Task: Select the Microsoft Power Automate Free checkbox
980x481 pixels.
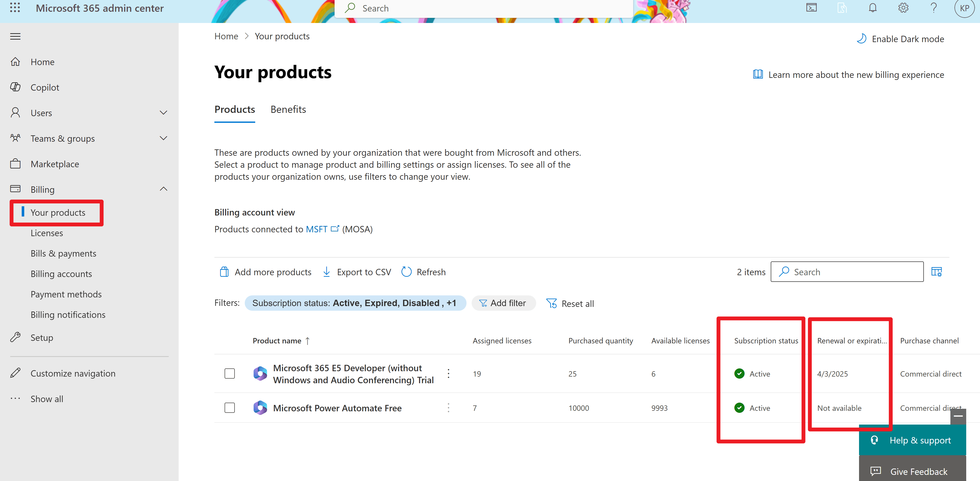Action: [230, 408]
